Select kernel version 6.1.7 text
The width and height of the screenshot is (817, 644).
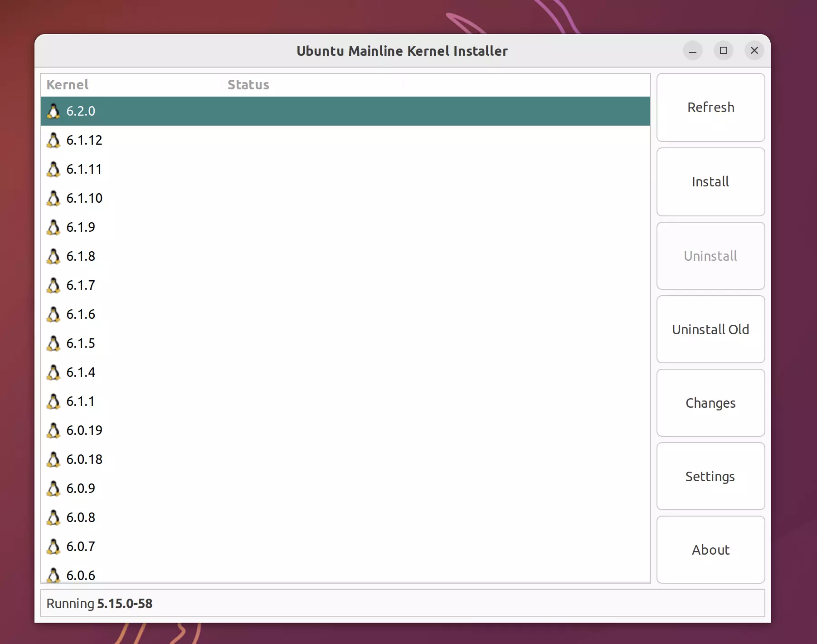pos(81,285)
